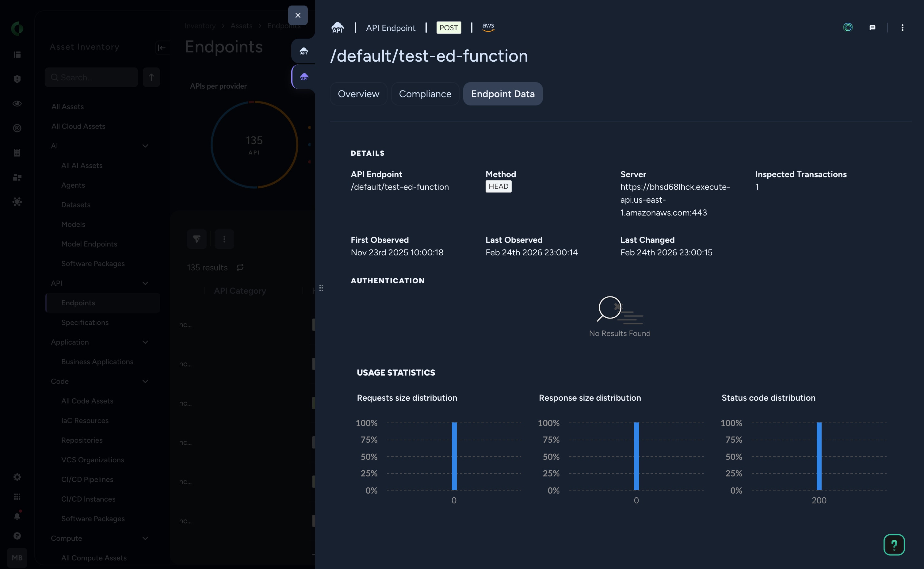This screenshot has width=924, height=569.
Task: Switch to the Overview tab
Action: (358, 94)
